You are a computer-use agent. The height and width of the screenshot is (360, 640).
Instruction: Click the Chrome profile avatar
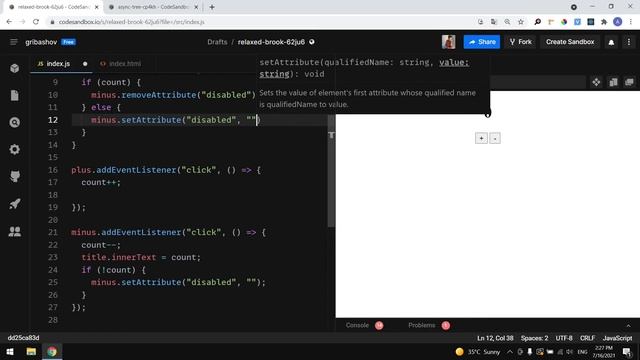click(x=618, y=22)
